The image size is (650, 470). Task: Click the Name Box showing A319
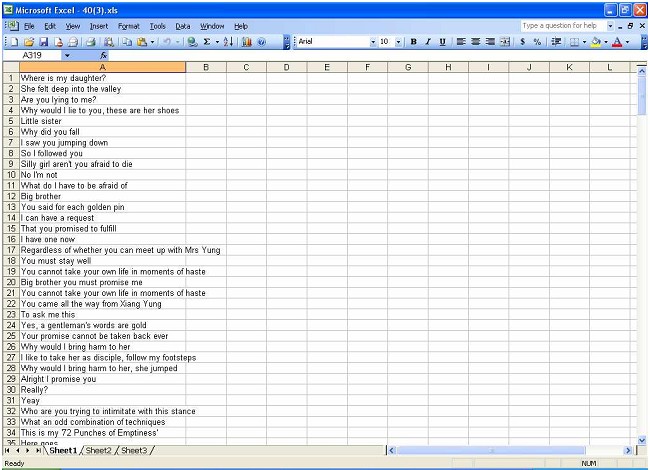click(x=32, y=55)
